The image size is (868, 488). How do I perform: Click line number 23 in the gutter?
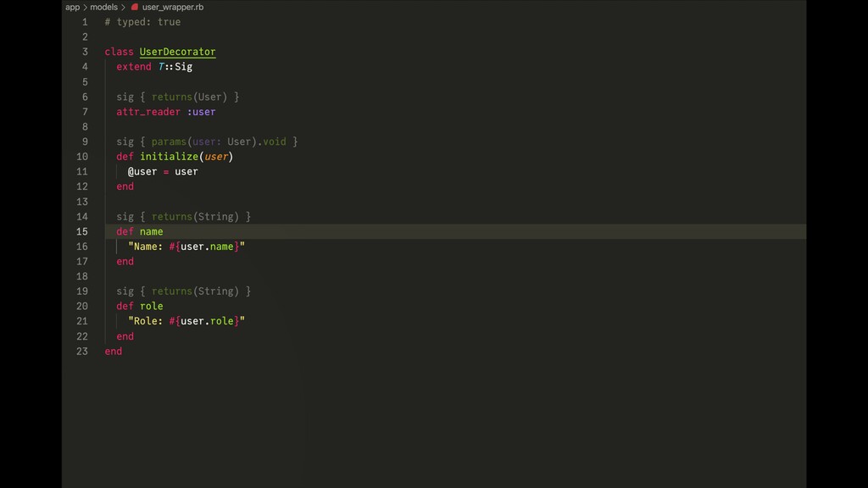click(x=82, y=352)
